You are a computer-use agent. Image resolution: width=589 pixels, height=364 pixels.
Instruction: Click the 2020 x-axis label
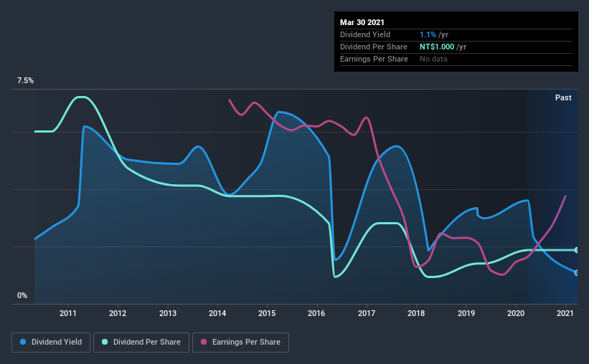pyautogui.click(x=516, y=313)
